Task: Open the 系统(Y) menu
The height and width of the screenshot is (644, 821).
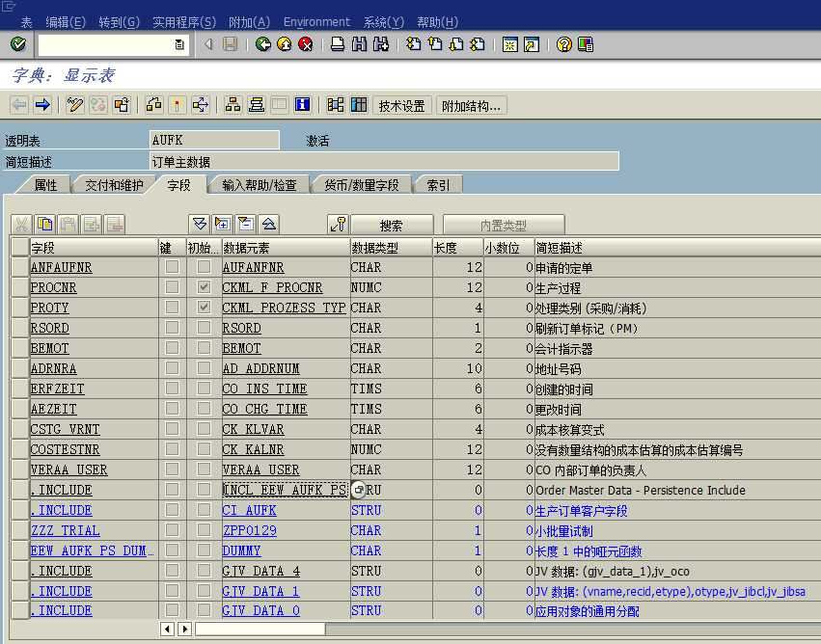Action: 383,22
